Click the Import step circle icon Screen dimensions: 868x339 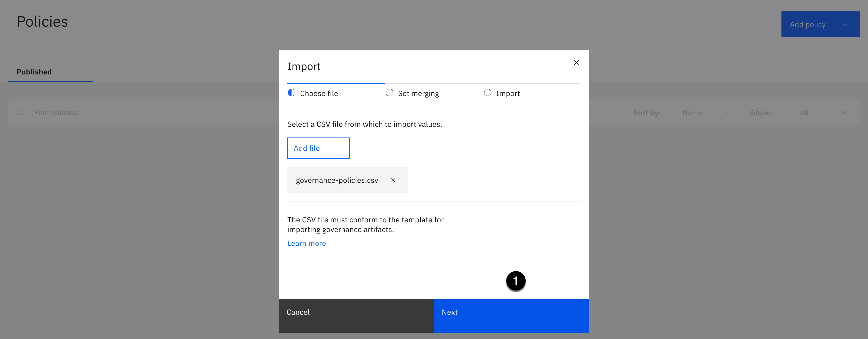[x=487, y=93]
